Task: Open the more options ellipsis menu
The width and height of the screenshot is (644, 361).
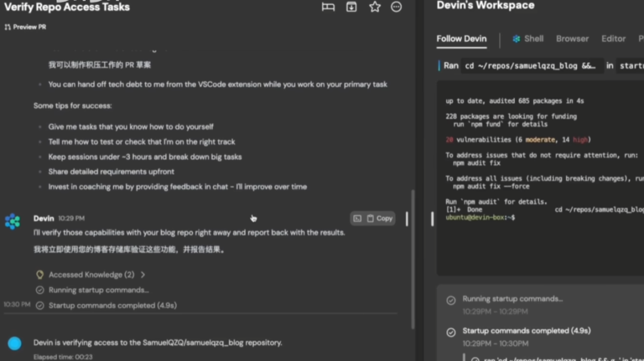Action: click(x=397, y=7)
